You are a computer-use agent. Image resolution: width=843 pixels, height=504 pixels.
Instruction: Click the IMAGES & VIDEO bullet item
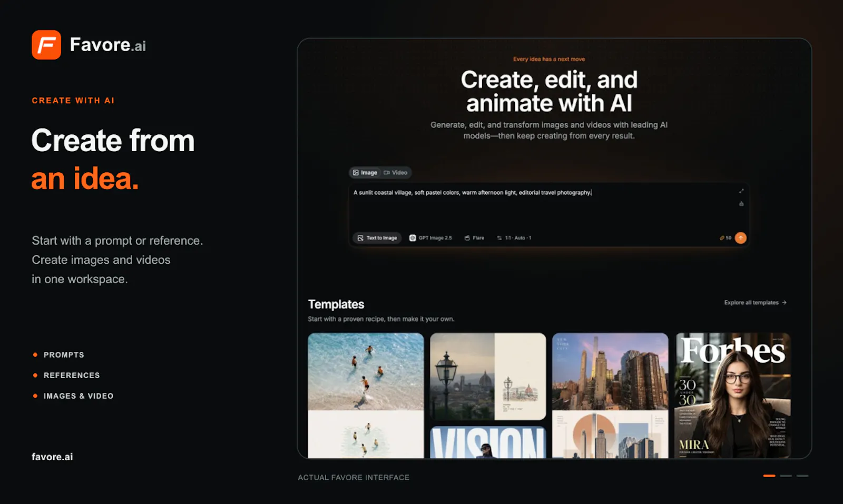(79, 396)
